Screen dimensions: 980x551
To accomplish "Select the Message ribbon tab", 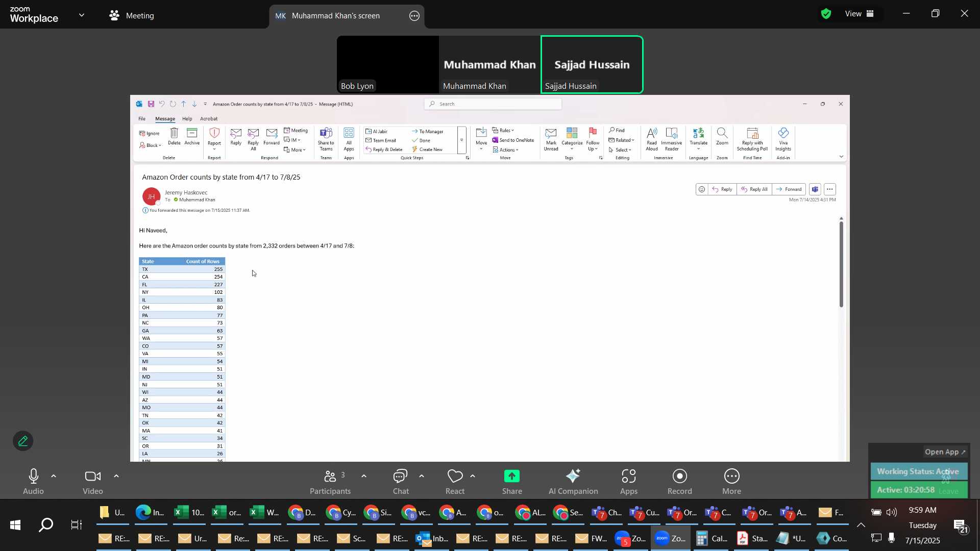I will pos(165,119).
